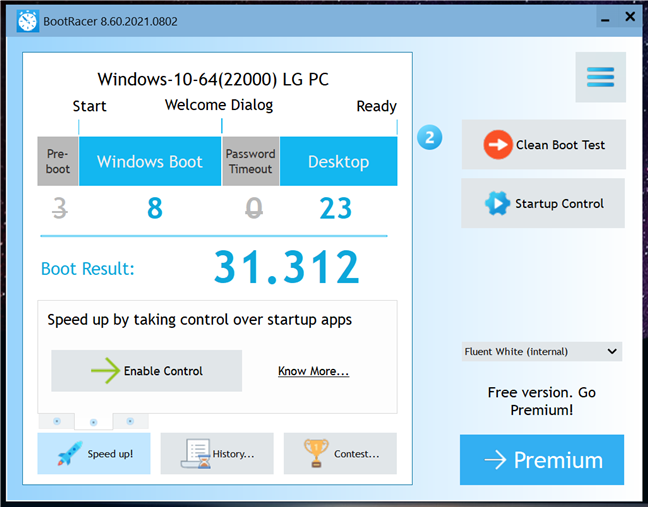648x507 pixels.
Task: Click the BootRacer stopwatch app icon
Action: (27, 21)
